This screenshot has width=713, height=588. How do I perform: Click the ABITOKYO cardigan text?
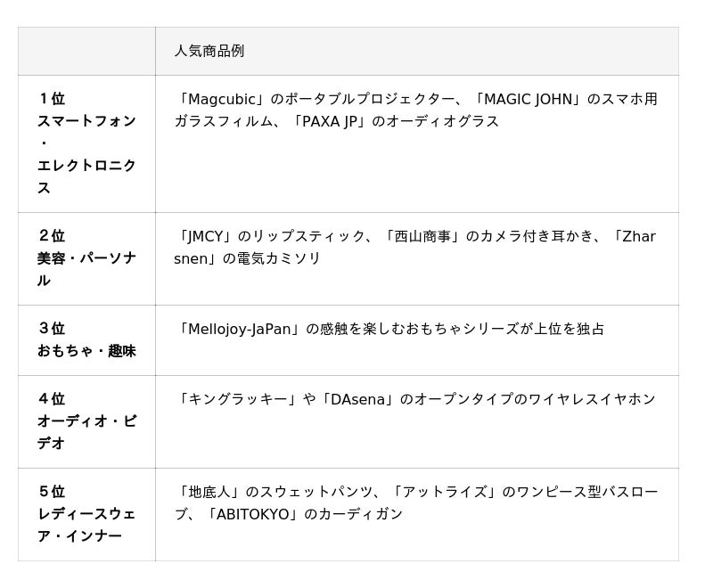click(304, 514)
